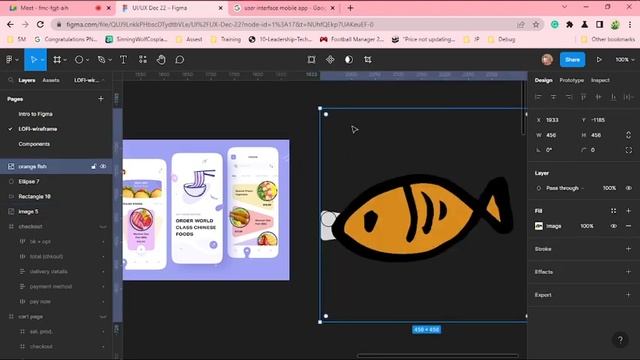640x360 pixels.
Task: Click the Align left icon
Action: click(538, 97)
